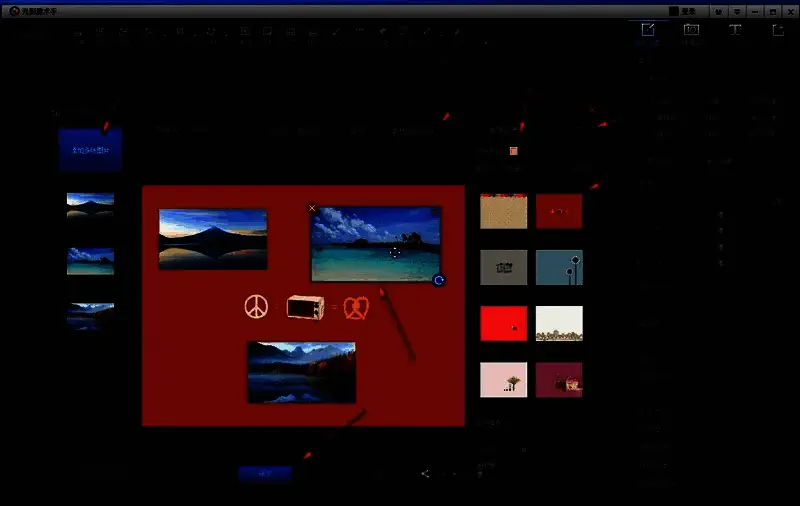The height and width of the screenshot is (506, 800).
Task: Click the pretzel sticker on canvas
Action: click(356, 307)
